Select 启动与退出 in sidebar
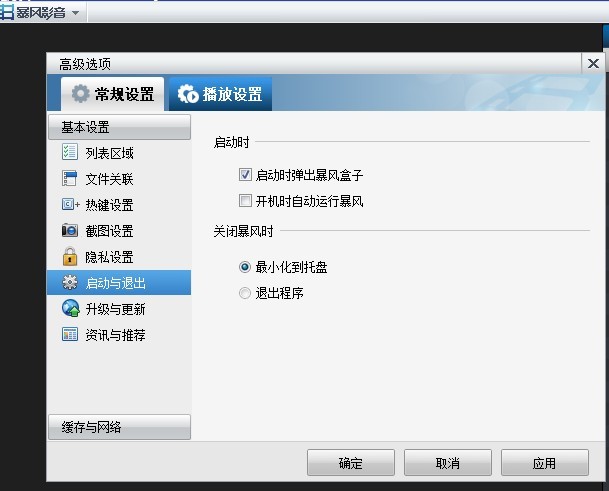This screenshot has height=491, width=609. 119,282
